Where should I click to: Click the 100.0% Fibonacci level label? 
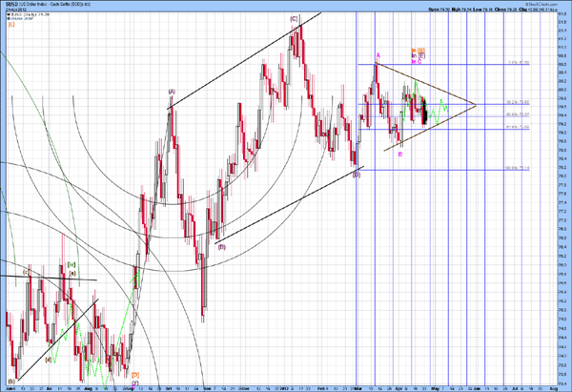point(517,168)
